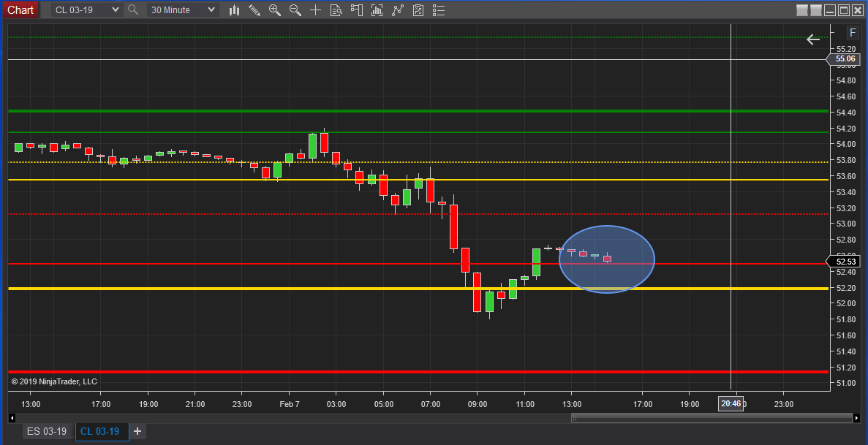Screen dimensions: 868x445
Task: Click the scrollbar left arrow
Action: (12, 419)
